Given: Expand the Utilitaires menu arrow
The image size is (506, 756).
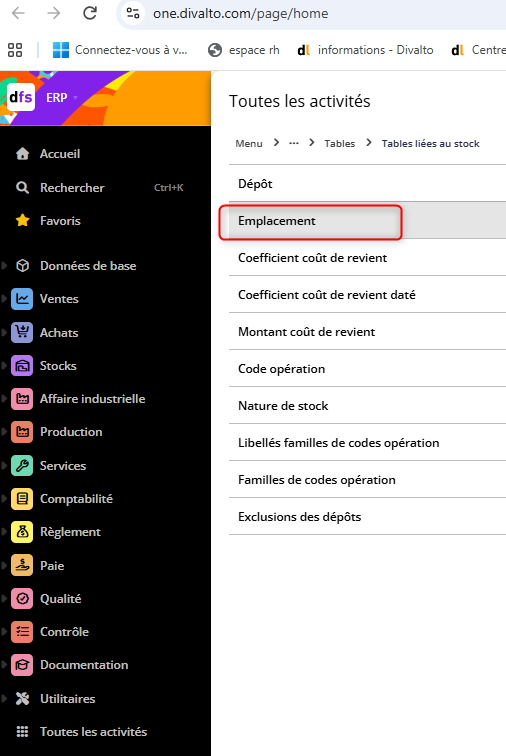Looking at the screenshot, I should [4, 699].
